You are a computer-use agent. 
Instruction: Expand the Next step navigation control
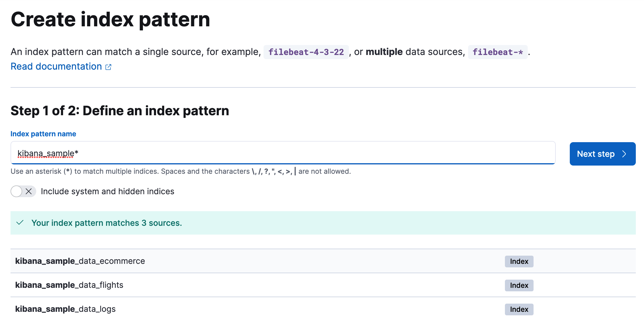(x=603, y=154)
